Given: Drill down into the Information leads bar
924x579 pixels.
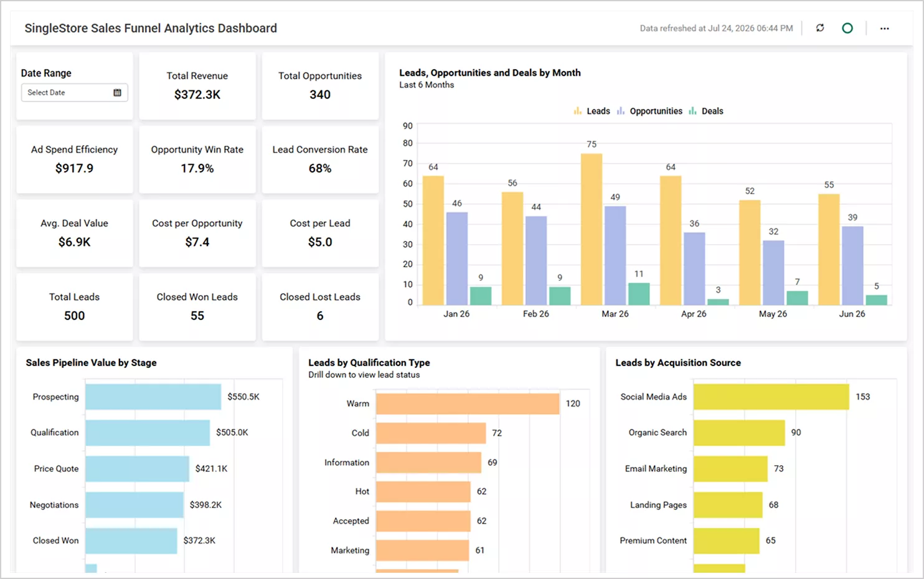Looking at the screenshot, I should [x=428, y=463].
